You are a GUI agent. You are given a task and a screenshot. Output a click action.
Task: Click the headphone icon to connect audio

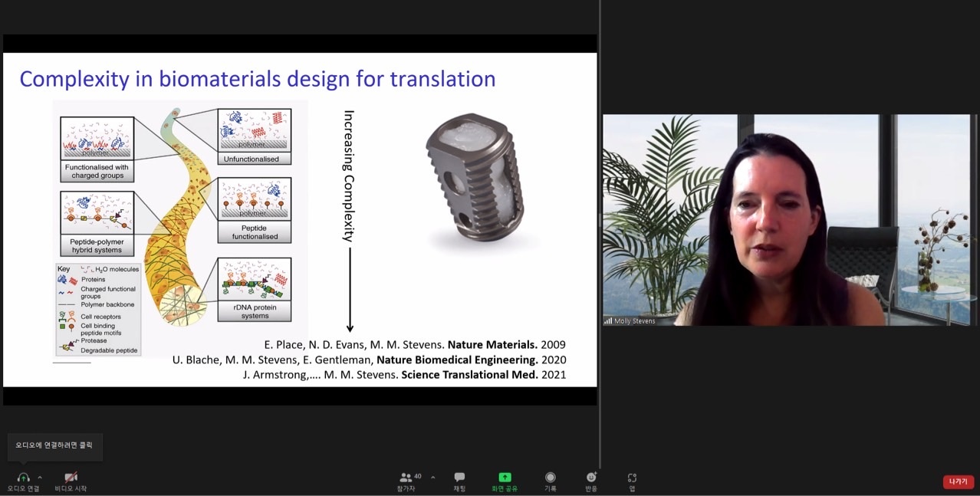pyautogui.click(x=23, y=478)
